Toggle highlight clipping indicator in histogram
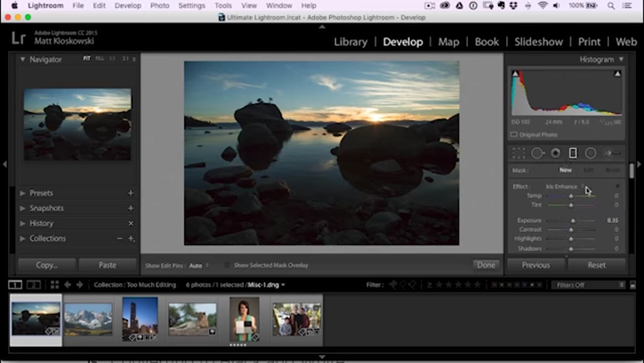This screenshot has width=644, height=363. click(x=618, y=74)
